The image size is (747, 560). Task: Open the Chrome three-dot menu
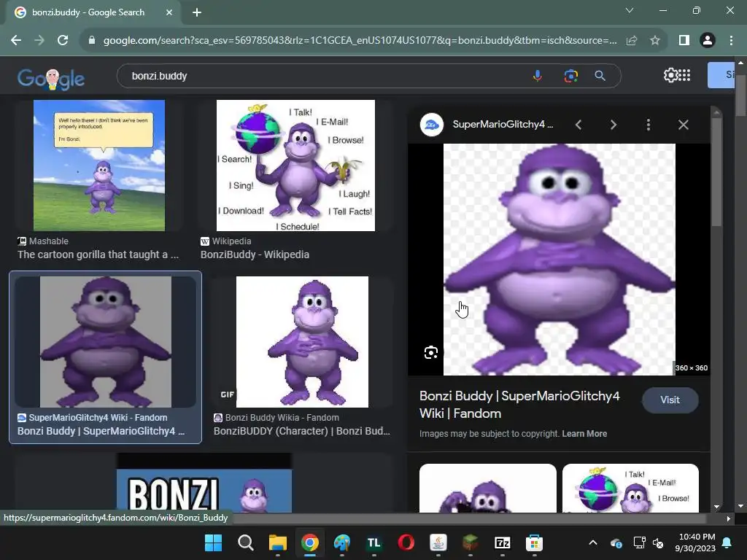click(731, 41)
